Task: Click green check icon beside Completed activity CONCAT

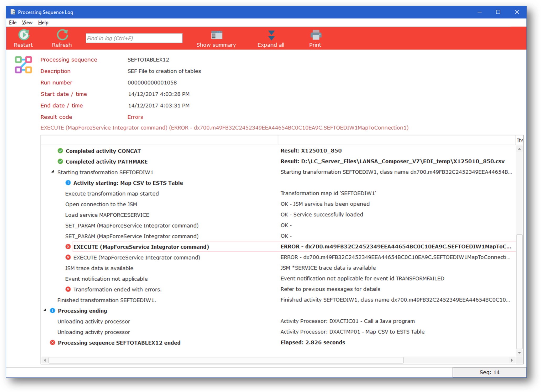Action: tap(60, 151)
